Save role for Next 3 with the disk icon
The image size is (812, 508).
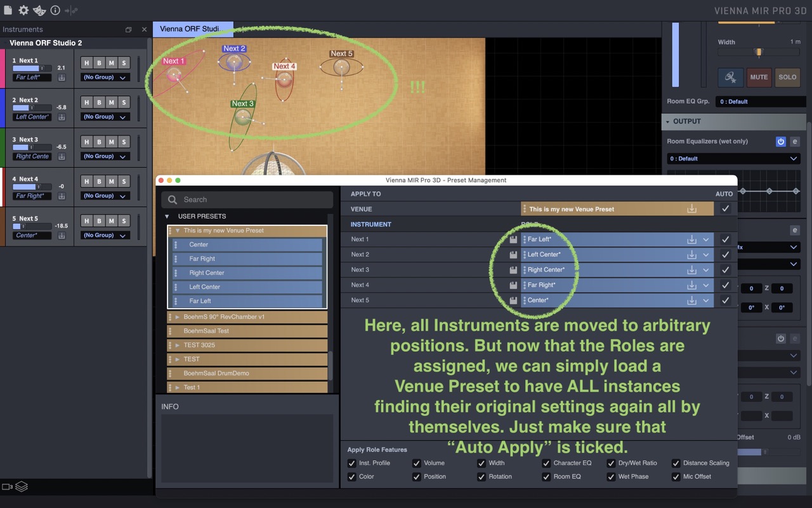tap(513, 270)
